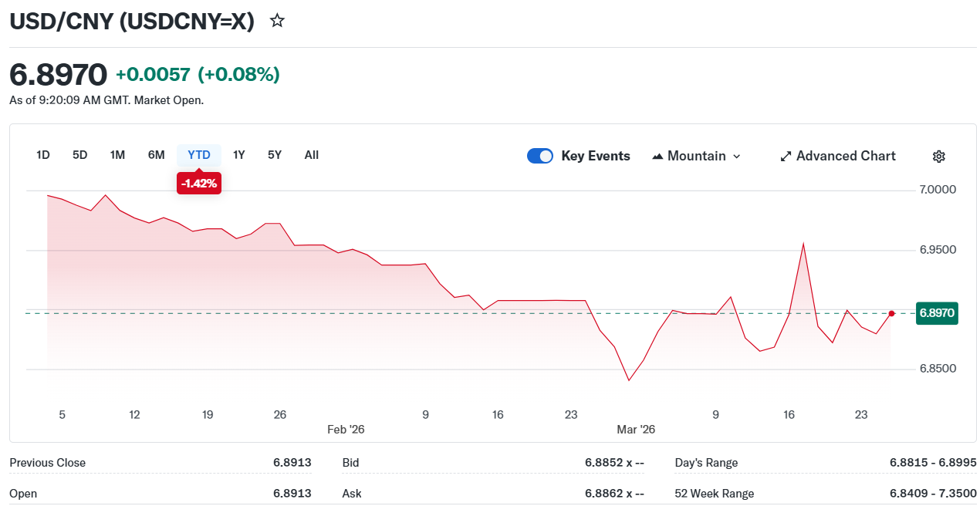Select the 1D time range

pyautogui.click(x=43, y=155)
